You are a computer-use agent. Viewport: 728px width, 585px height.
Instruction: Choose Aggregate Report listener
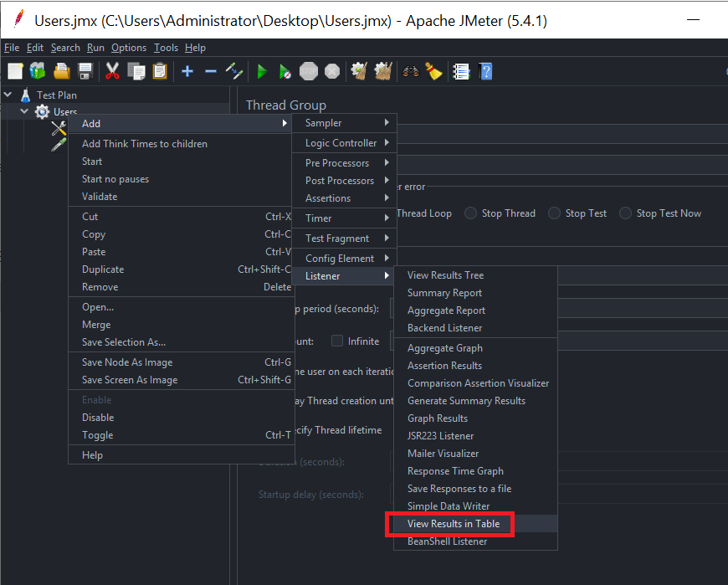[475, 310]
